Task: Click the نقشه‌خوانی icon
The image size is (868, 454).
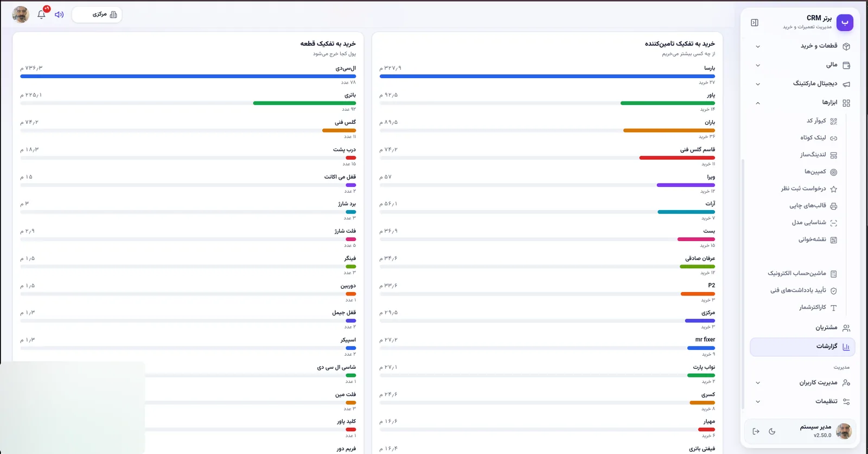Action: pyautogui.click(x=834, y=239)
